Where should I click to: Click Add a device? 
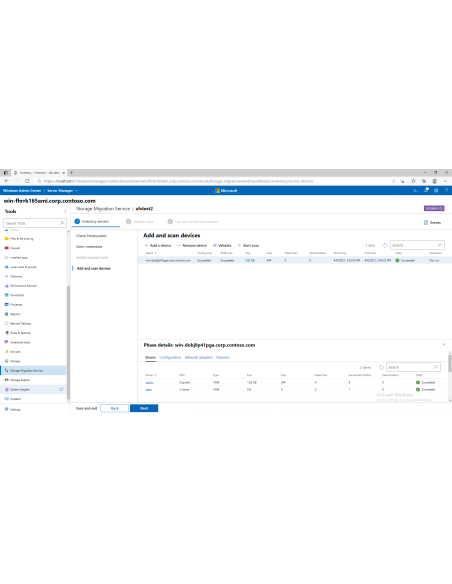157,245
